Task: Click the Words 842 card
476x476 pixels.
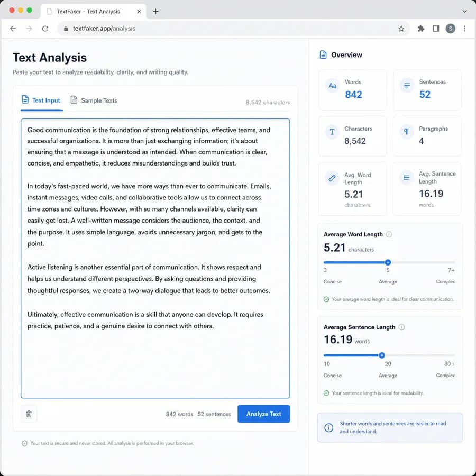Action: click(352, 90)
